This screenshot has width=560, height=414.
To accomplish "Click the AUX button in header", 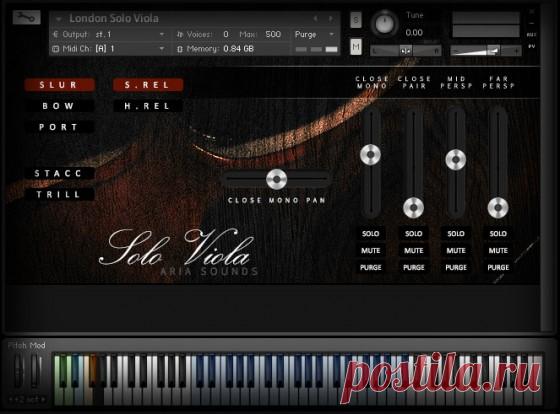I will point(531,35).
